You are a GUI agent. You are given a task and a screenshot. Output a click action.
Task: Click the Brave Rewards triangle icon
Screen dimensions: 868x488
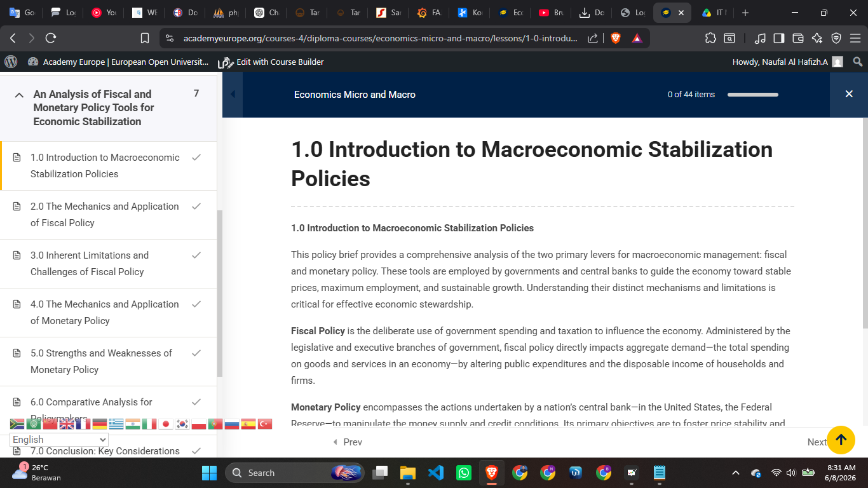tap(637, 38)
